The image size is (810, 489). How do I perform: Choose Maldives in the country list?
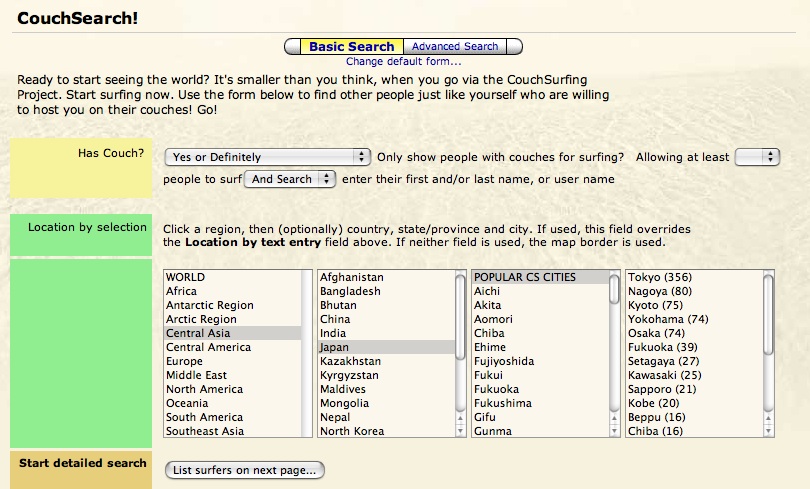(387, 389)
